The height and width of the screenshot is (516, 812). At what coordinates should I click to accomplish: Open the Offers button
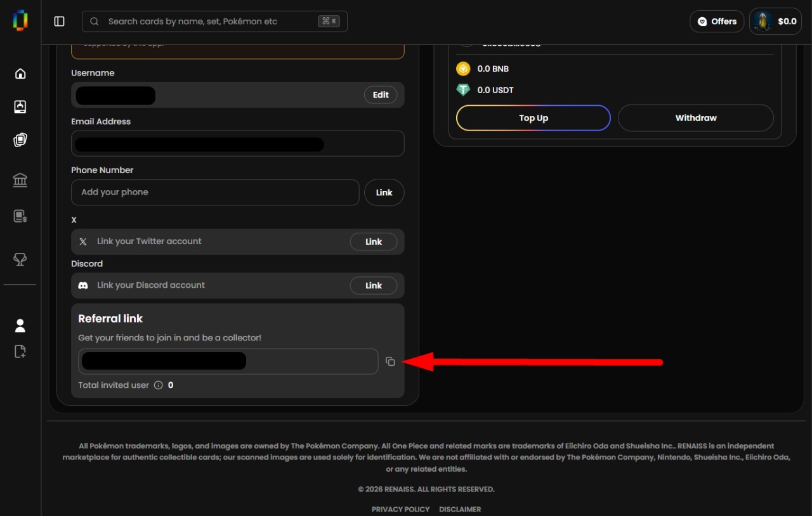point(717,22)
